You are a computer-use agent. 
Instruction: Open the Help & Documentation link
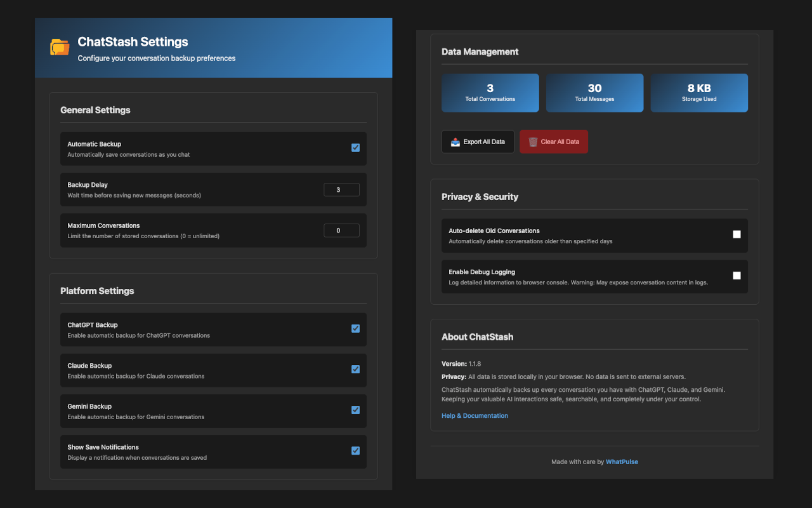pyautogui.click(x=475, y=416)
